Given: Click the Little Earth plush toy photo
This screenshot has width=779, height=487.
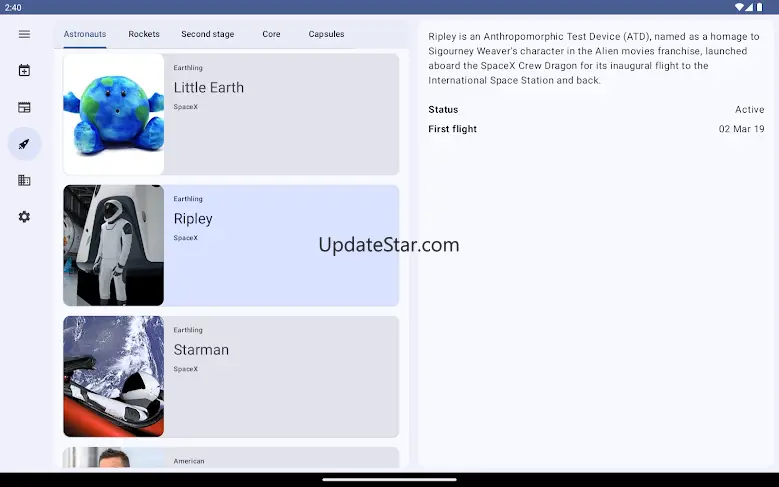Looking at the screenshot, I should coord(114,114).
